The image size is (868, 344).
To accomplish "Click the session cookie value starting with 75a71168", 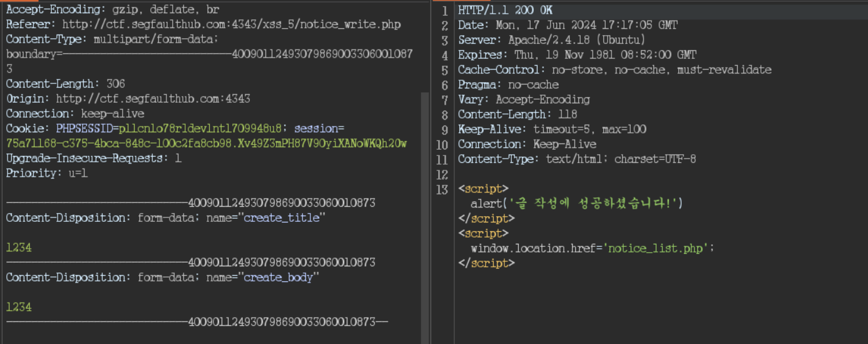I will pos(207,143).
